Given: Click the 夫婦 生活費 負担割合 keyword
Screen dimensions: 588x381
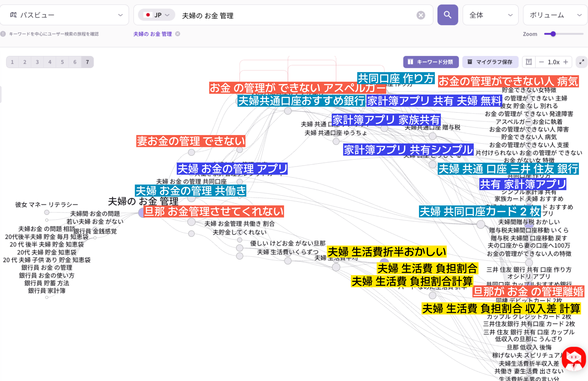Looking at the screenshot, I should pyautogui.click(x=428, y=268).
